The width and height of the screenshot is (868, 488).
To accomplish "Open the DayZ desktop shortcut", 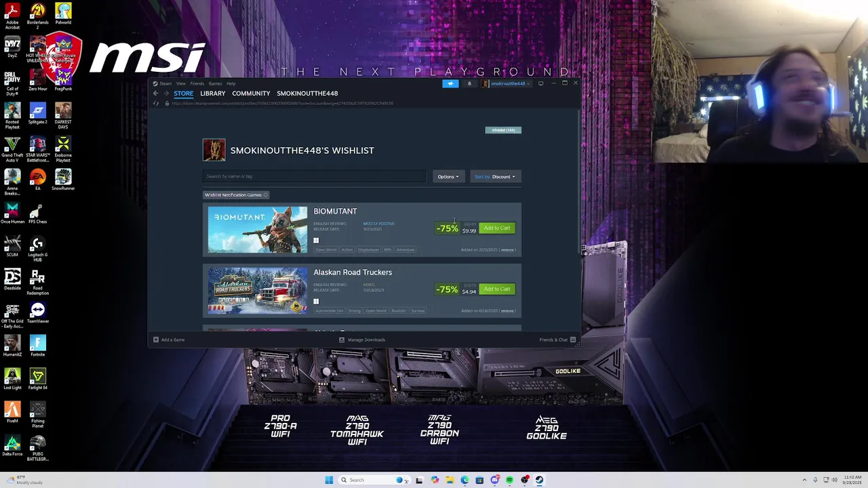I will point(12,47).
